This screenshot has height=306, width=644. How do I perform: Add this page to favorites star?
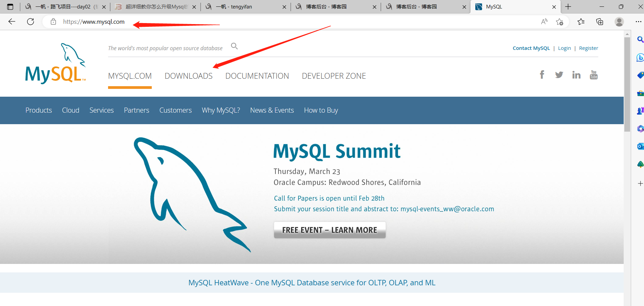(x=559, y=22)
